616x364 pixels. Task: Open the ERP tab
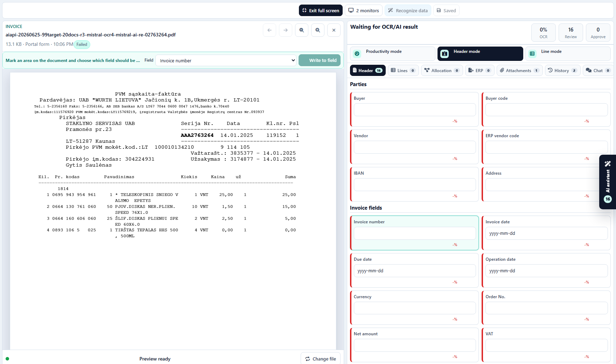(479, 70)
